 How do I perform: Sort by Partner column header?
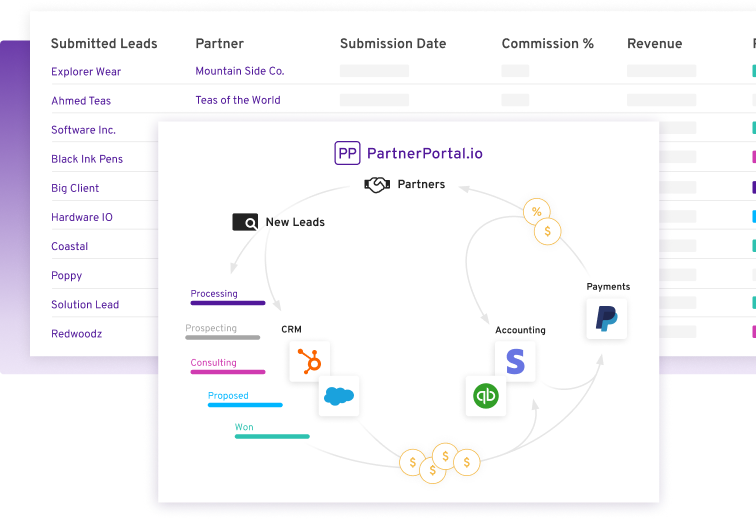tap(219, 43)
